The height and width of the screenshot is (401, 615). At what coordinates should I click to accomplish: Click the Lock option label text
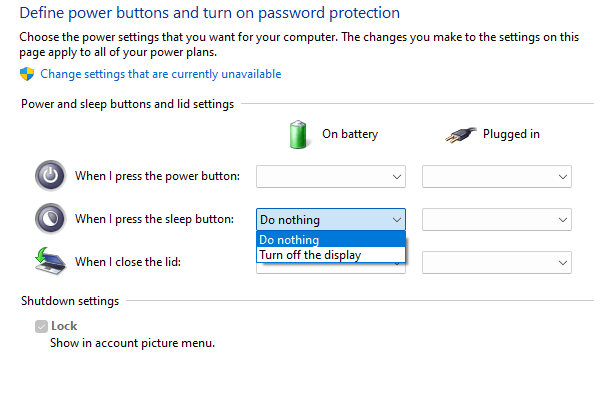tap(64, 326)
